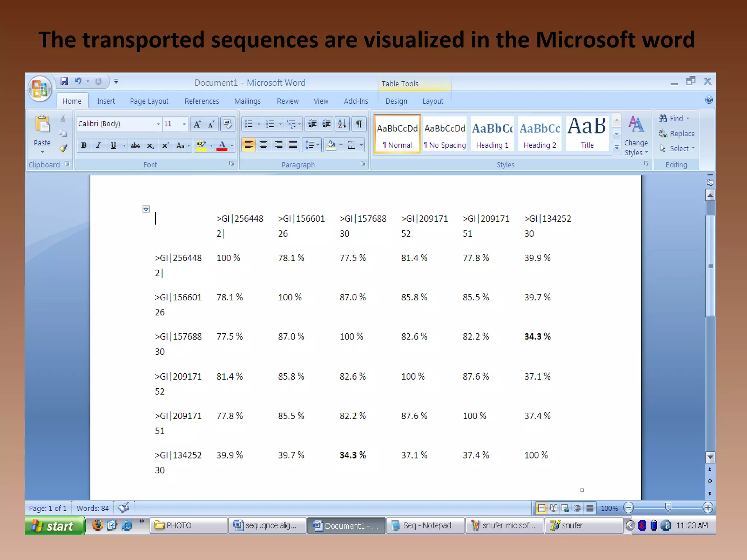Image resolution: width=747 pixels, height=560 pixels.
Task: Toggle Bold formatting
Action: pyautogui.click(x=84, y=145)
